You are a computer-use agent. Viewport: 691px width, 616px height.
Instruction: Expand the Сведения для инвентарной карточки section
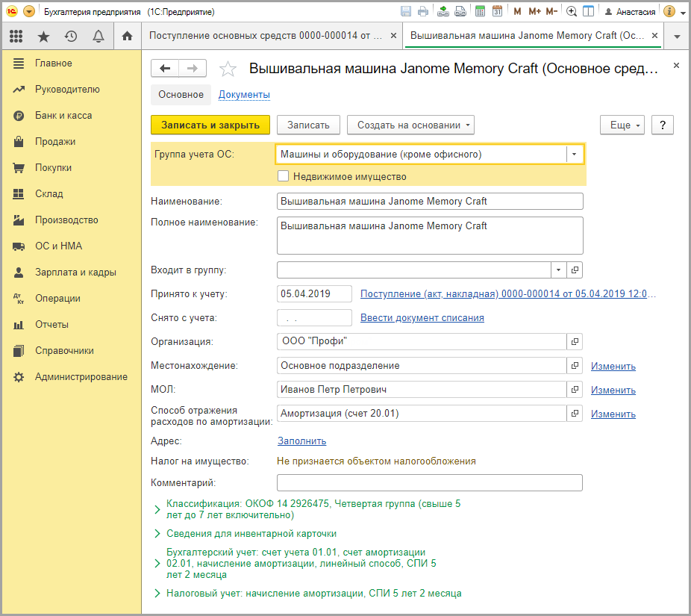[x=251, y=534]
